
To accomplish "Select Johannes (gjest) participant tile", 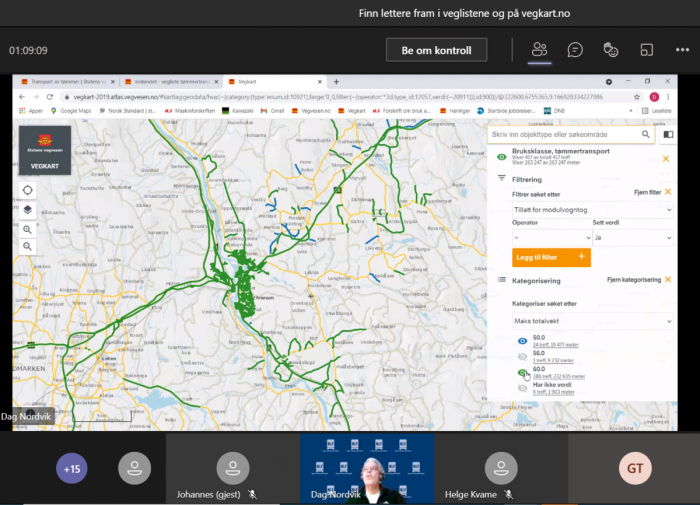I will click(x=233, y=469).
